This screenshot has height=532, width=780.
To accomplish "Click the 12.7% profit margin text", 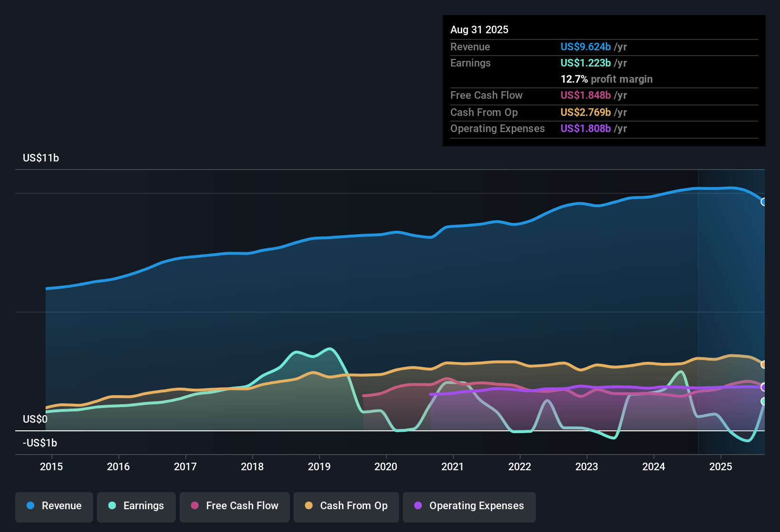I will coord(607,79).
